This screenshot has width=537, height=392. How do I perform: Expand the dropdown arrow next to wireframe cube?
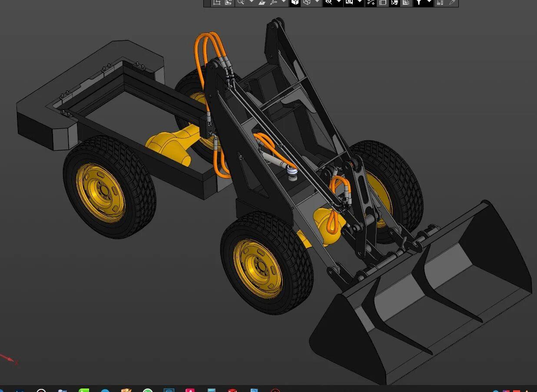click(x=317, y=2)
